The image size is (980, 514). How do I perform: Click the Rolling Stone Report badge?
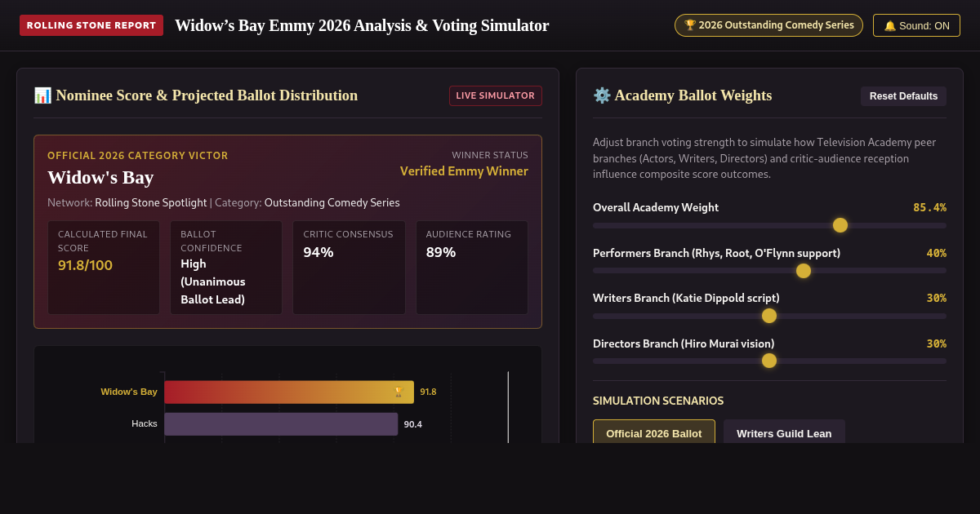(x=91, y=25)
